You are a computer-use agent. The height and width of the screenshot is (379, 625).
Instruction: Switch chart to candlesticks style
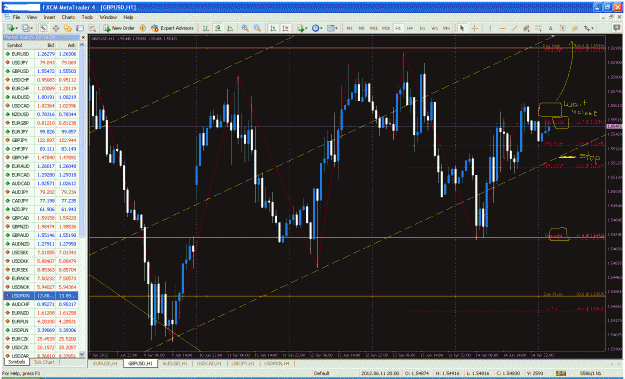[218, 28]
